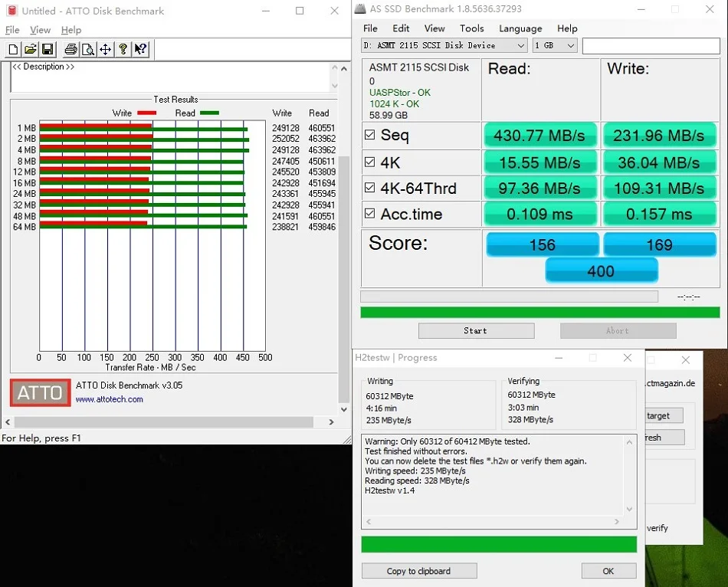This screenshot has width=728, height=587.
Task: Click ATTO horizontal scrollbar left arrow
Action: (x=8, y=421)
